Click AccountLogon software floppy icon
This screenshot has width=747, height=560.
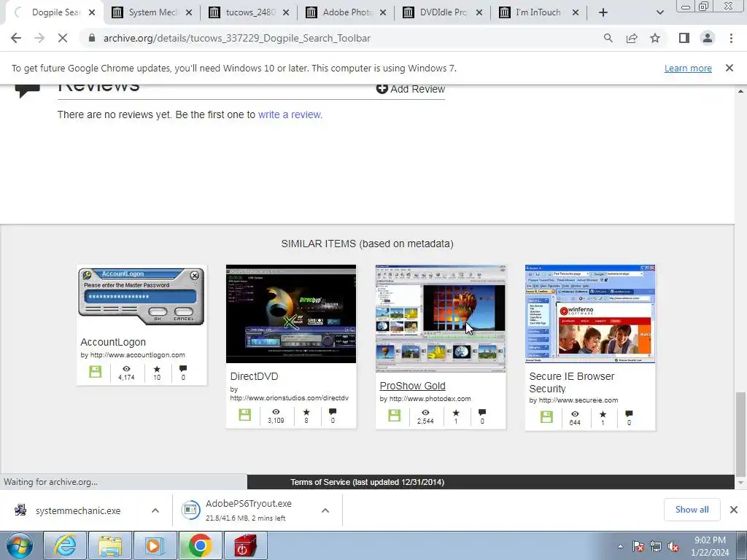tap(96, 371)
